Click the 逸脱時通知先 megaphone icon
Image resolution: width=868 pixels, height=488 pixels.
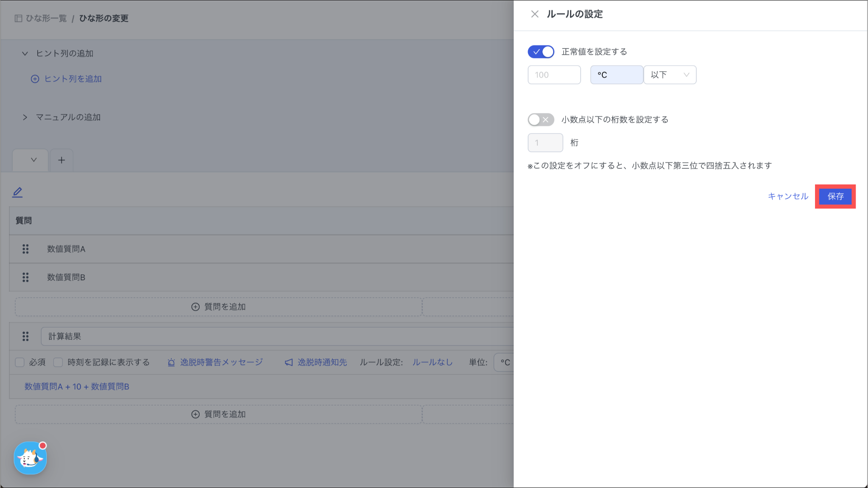(289, 363)
